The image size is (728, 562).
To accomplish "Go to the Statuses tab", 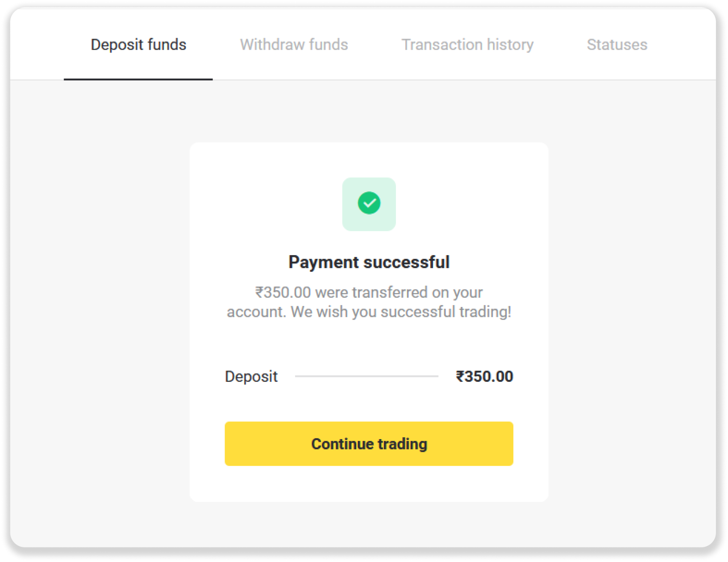I will (x=617, y=45).
